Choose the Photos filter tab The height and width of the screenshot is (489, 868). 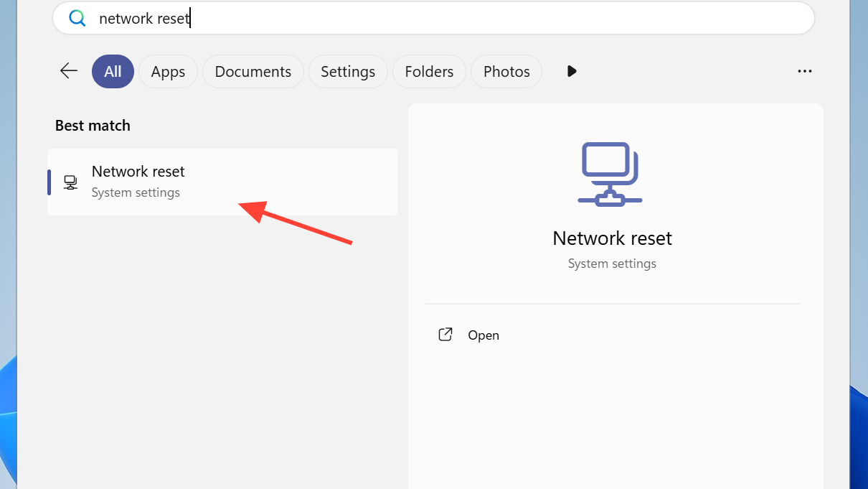coord(506,72)
